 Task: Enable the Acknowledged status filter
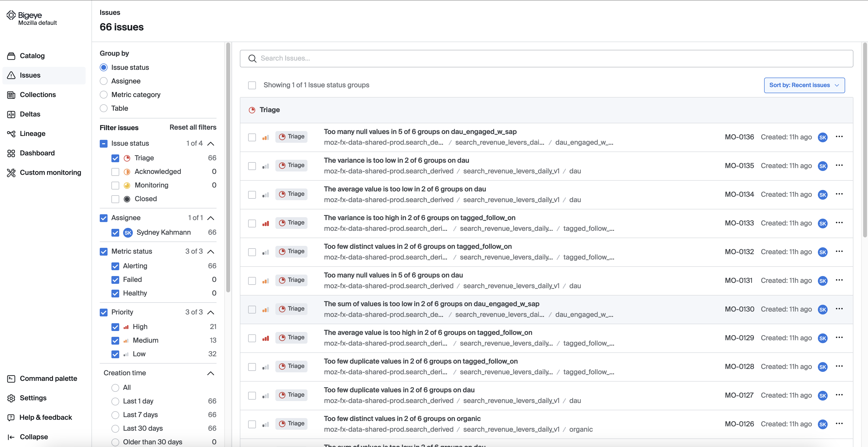(115, 172)
